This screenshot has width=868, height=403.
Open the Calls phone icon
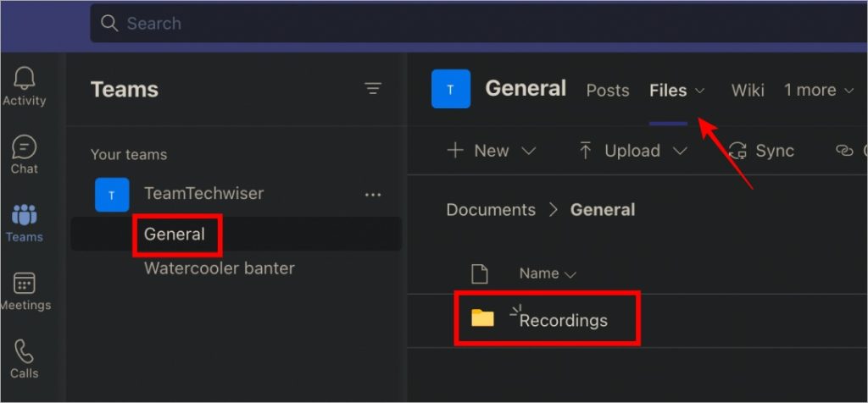25,351
